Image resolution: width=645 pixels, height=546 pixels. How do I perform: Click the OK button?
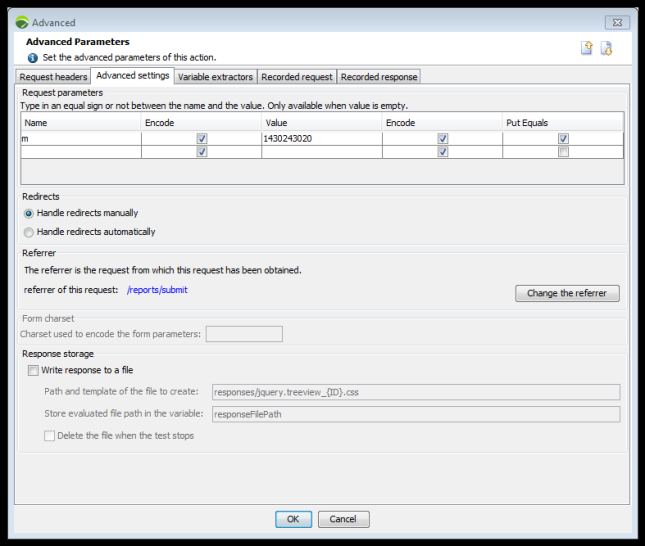tap(293, 519)
